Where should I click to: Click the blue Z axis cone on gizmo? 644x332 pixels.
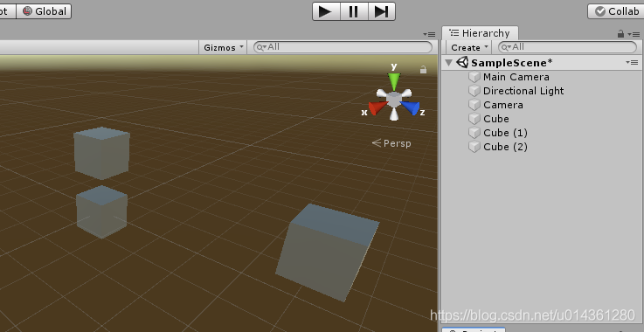point(411,108)
